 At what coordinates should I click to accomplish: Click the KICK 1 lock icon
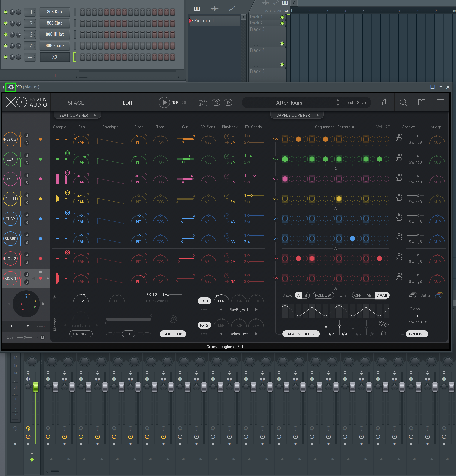tap(40, 271)
